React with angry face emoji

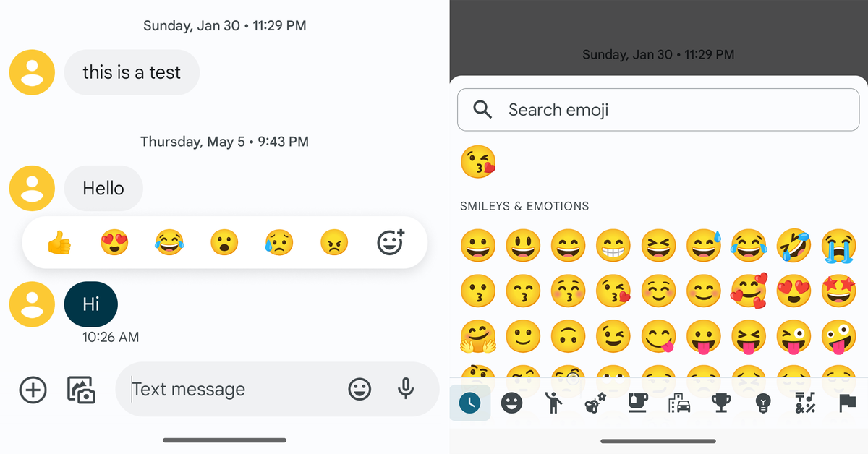click(334, 243)
